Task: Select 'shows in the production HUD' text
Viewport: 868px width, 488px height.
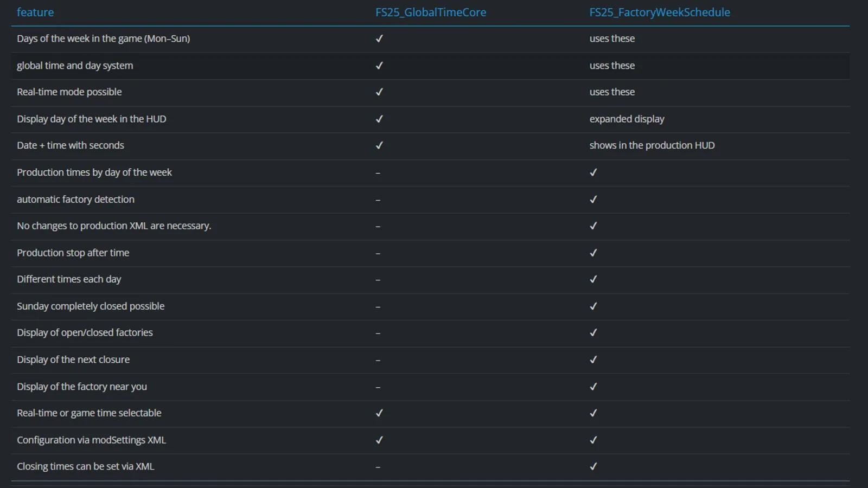Action: [x=652, y=145]
